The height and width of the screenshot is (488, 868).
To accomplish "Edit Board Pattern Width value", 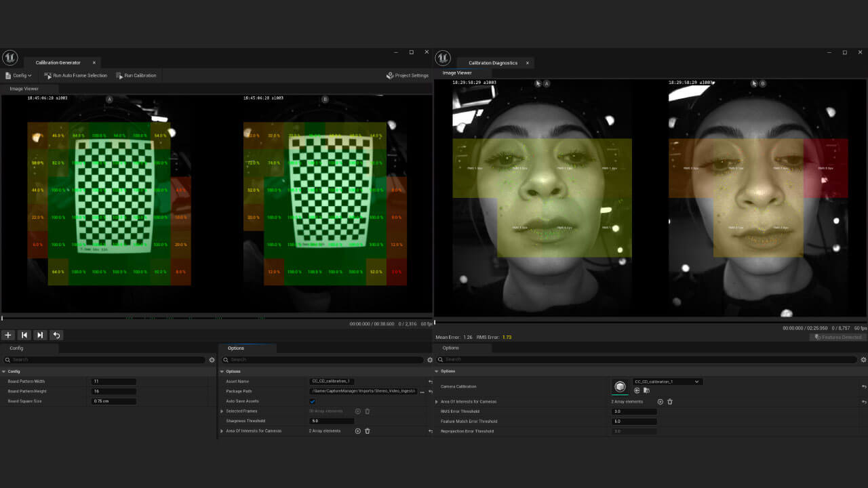I will [x=114, y=382].
